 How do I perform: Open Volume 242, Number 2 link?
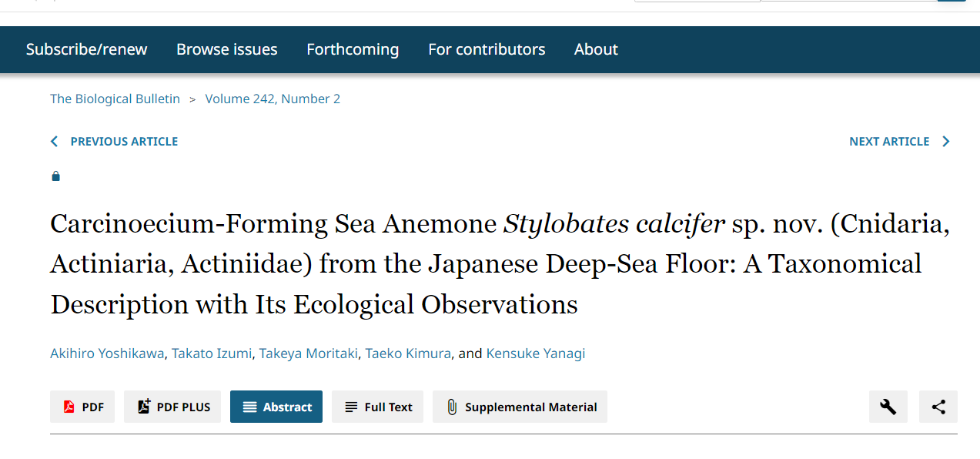(x=273, y=99)
